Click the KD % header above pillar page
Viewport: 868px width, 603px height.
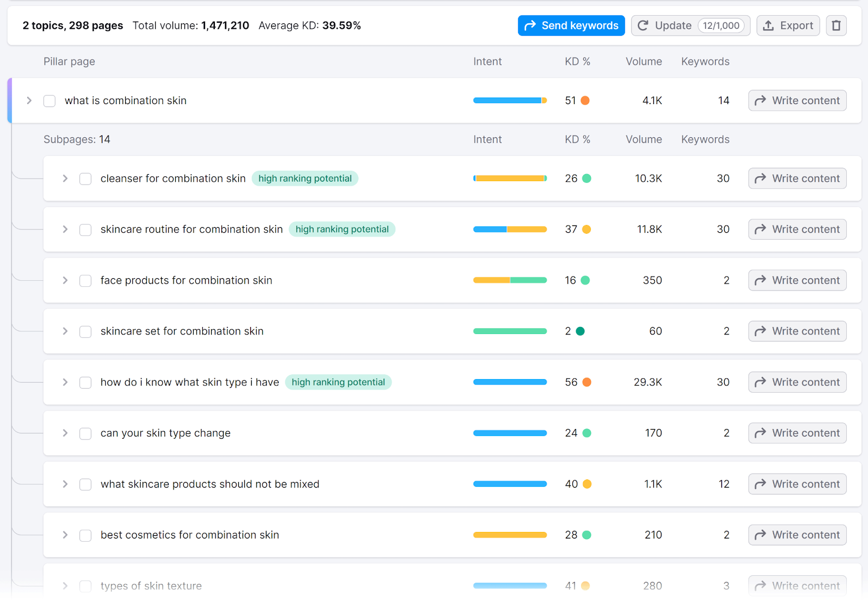tap(577, 61)
